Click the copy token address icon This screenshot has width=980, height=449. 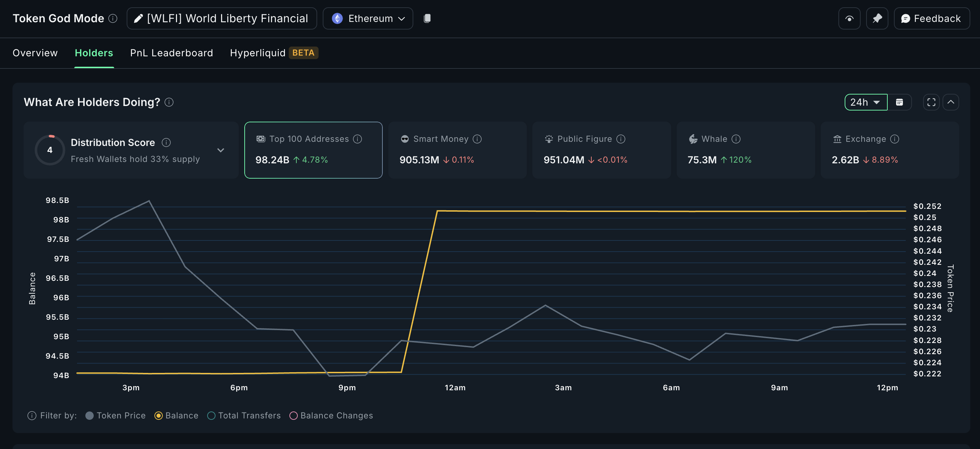click(427, 18)
